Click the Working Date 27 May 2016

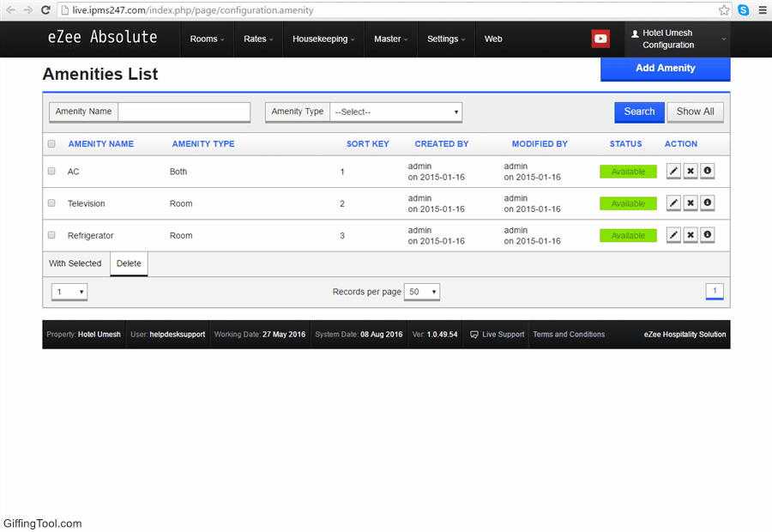pos(260,335)
